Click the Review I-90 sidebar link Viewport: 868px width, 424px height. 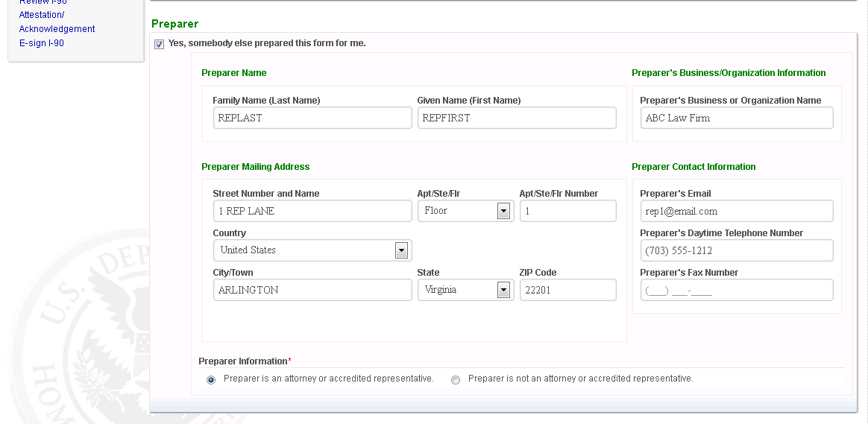pos(43,2)
